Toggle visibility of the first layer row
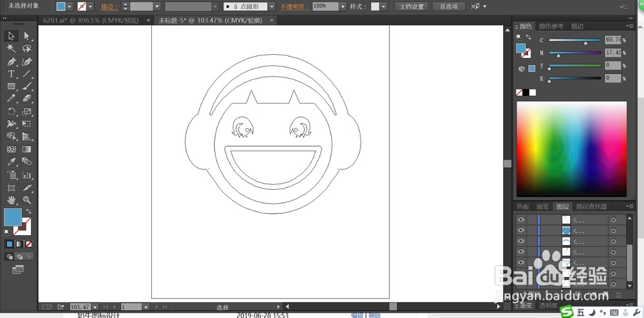This screenshot has width=644, height=318. pyautogui.click(x=521, y=220)
